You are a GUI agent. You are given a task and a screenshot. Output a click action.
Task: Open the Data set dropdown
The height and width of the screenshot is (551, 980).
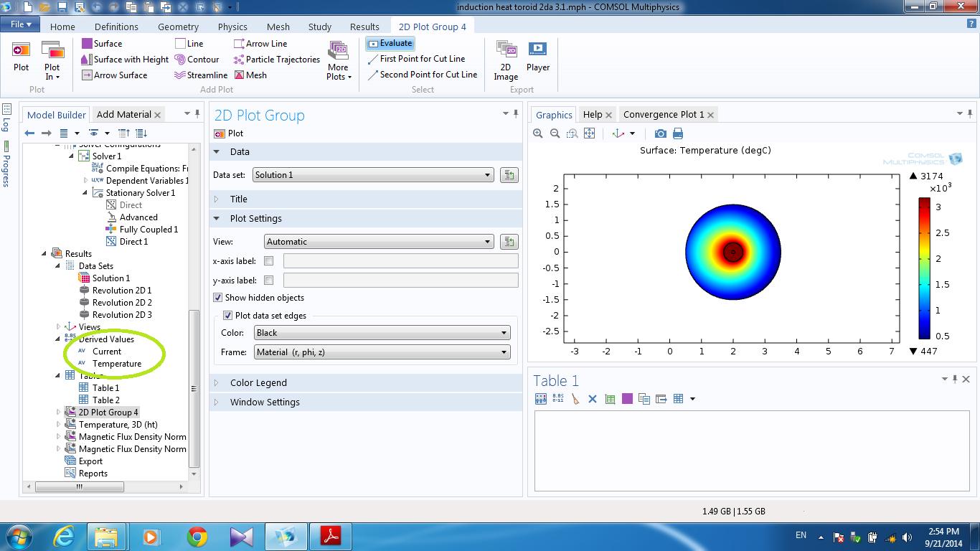373,175
